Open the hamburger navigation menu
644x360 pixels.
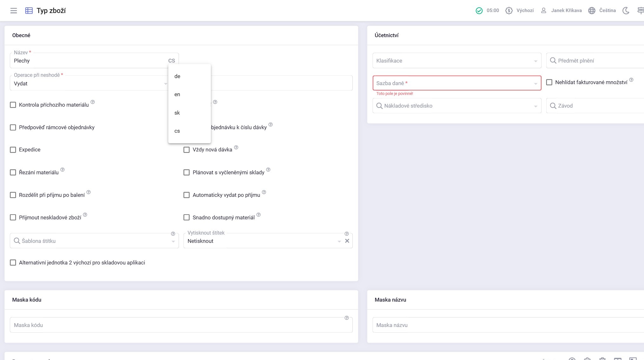tap(14, 10)
